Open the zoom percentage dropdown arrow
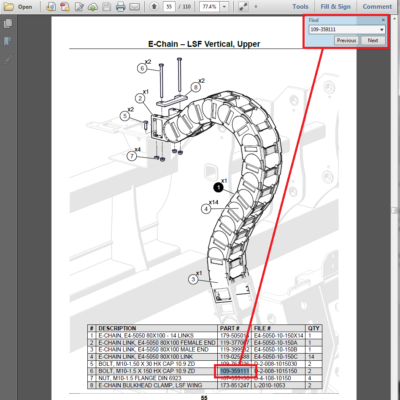Screen dimensions: 400x400 224,7
